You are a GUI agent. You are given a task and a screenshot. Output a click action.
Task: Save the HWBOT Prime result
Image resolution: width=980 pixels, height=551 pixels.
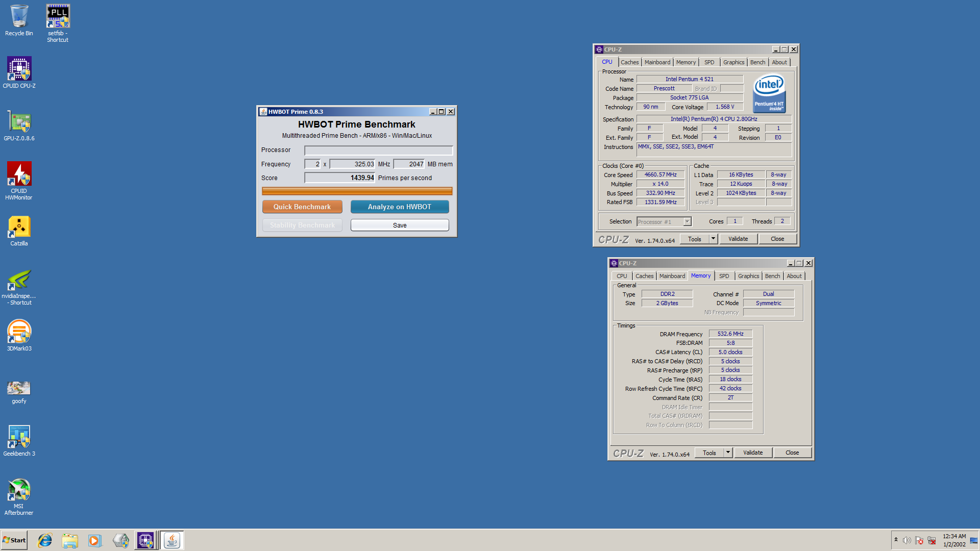tap(400, 225)
